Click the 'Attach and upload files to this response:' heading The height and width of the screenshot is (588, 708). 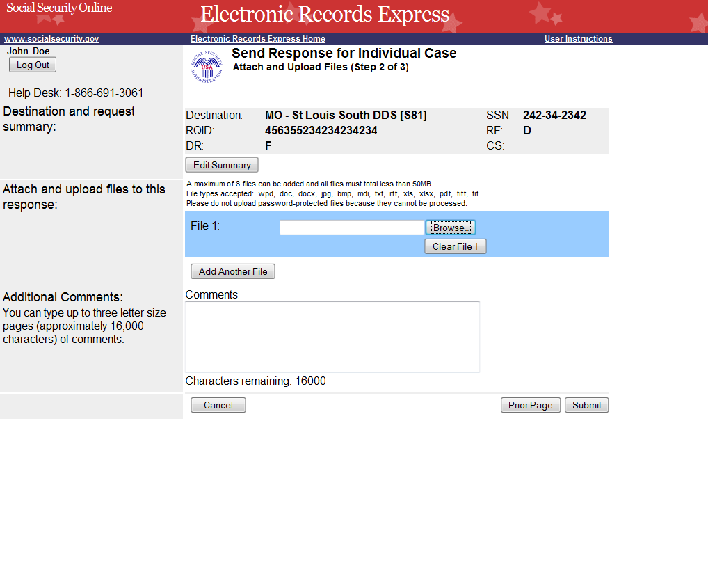(84, 197)
